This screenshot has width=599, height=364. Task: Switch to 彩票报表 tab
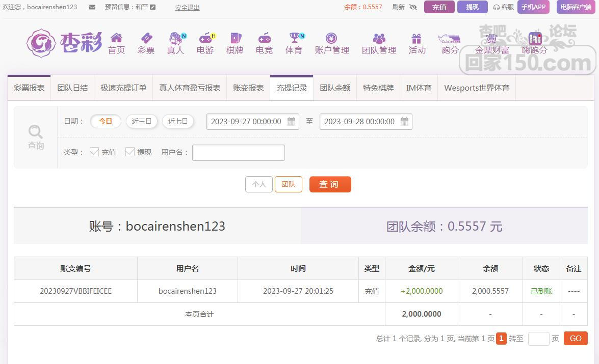point(29,88)
